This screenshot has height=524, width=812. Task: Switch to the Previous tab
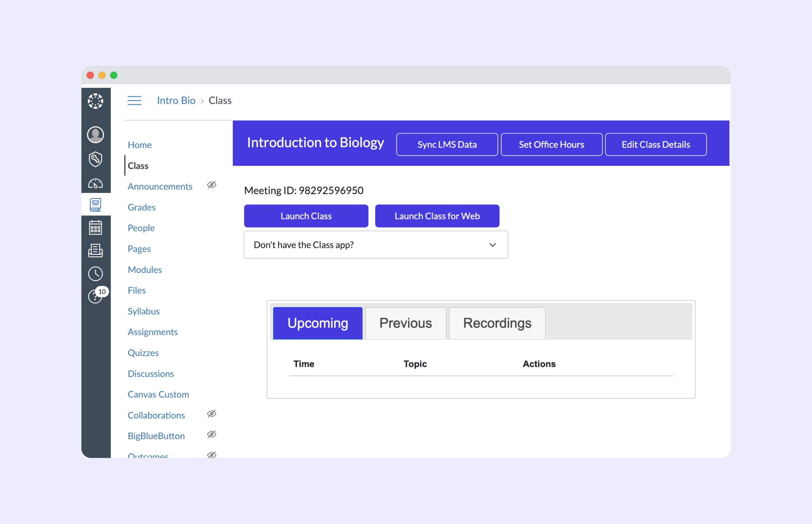pyautogui.click(x=405, y=323)
